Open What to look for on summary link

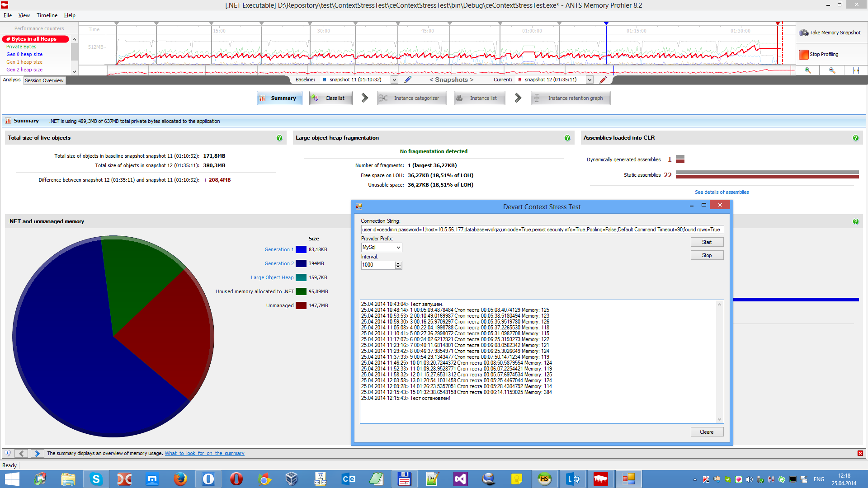pos(204,453)
